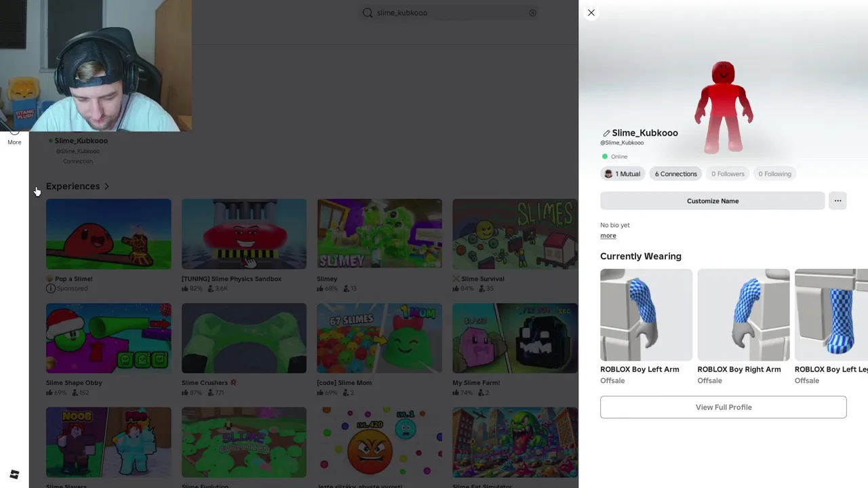Click the More item in the left sidebar
The height and width of the screenshot is (488, 868).
(14, 138)
